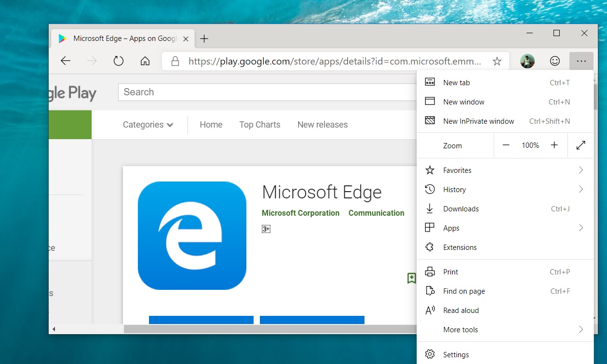Zoom out with minus button
Image resolution: width=607 pixels, height=364 pixels.
506,145
